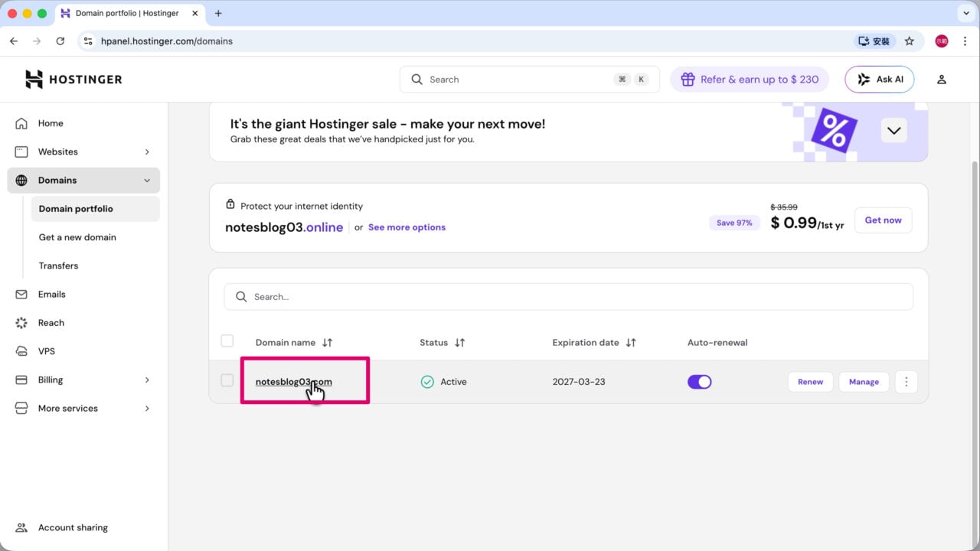Open the notesblog03.com domain link
The height and width of the screenshot is (551, 980).
[294, 382]
